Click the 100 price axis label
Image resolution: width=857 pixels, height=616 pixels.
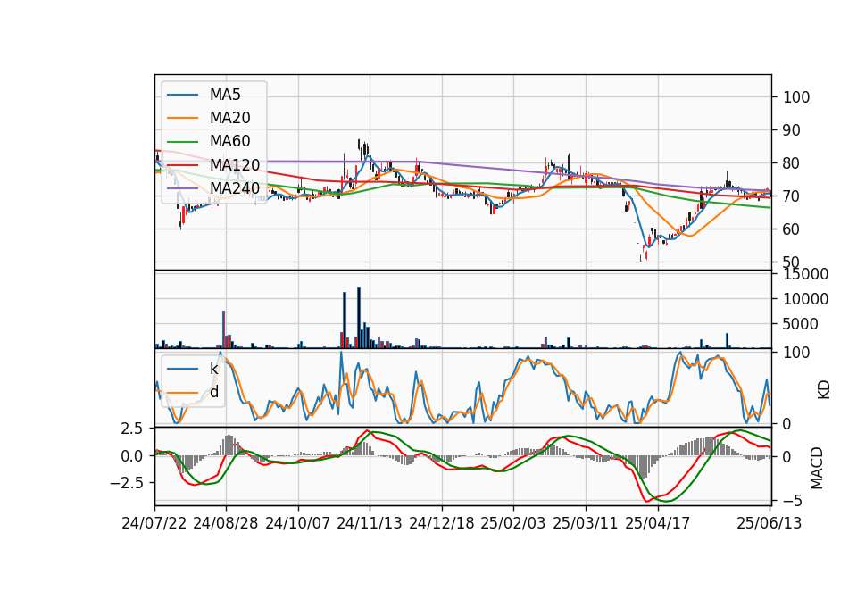click(796, 97)
